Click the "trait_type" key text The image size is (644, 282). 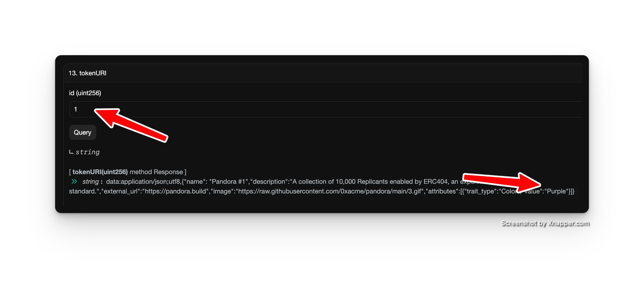coord(480,191)
